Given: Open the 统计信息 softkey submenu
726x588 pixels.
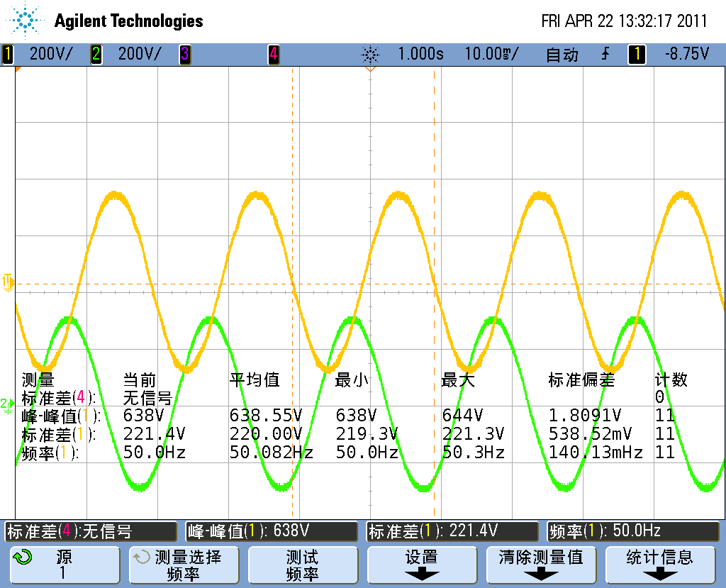Looking at the screenshot, I should [659, 565].
